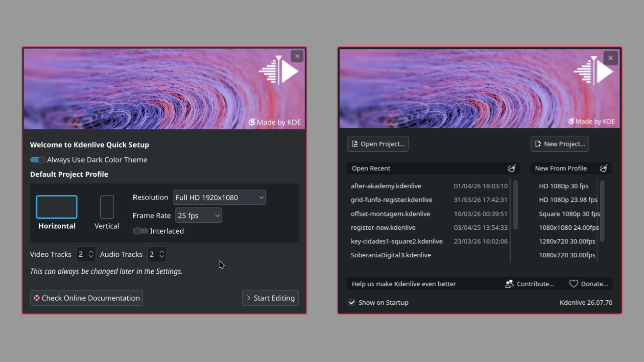
Task: Open the Frame Rate dropdown
Action: coord(199,216)
